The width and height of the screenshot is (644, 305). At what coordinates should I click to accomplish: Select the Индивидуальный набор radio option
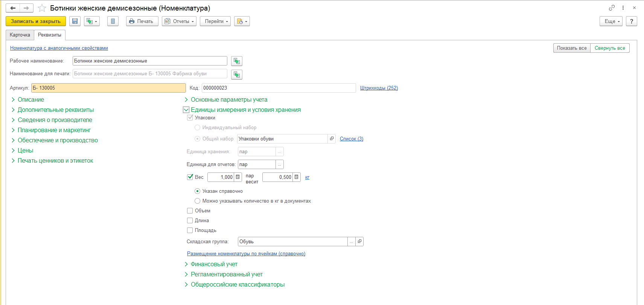[x=197, y=128]
